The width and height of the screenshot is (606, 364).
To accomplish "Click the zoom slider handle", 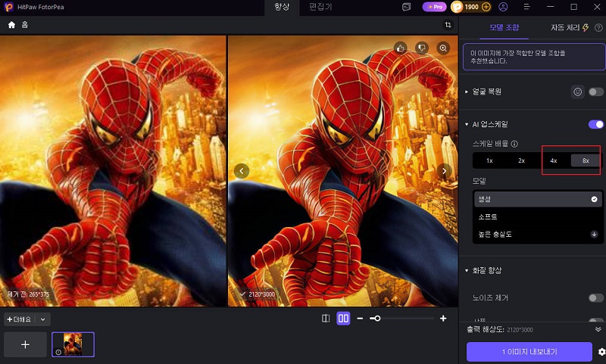I will (377, 319).
